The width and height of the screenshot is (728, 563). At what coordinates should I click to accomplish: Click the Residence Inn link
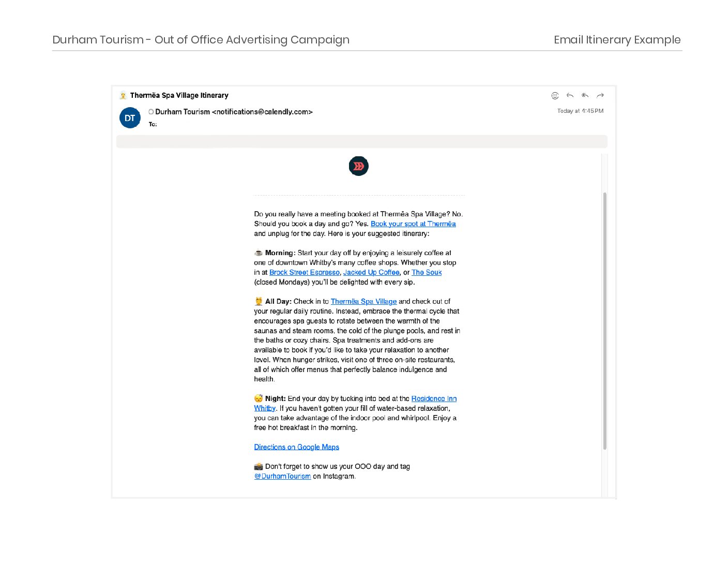coord(433,399)
